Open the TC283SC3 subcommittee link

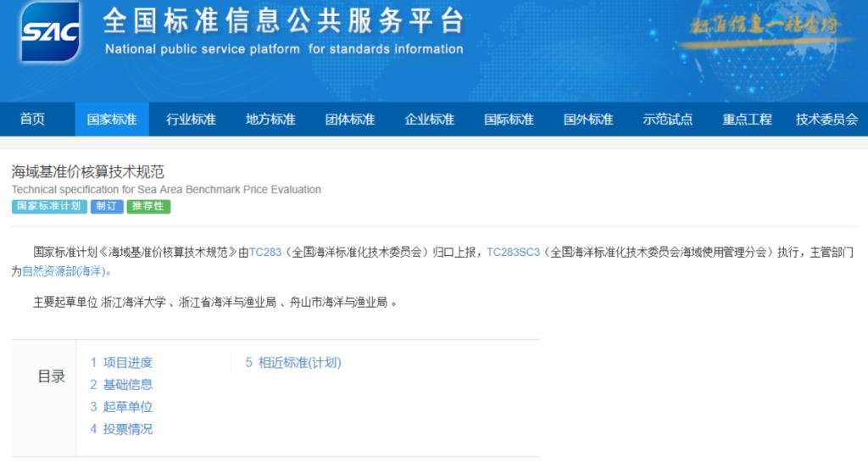513,252
